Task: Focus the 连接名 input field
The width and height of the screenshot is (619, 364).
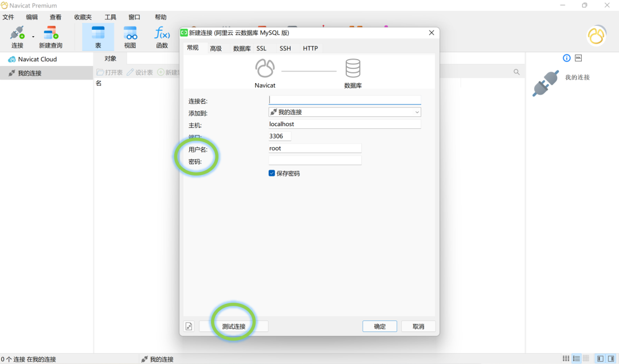Action: (344, 100)
